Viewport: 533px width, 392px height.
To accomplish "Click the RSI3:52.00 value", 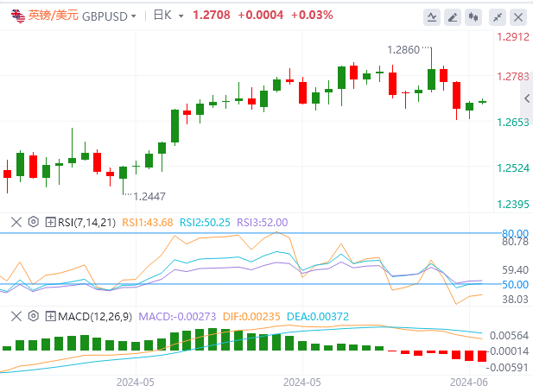I will pyautogui.click(x=263, y=223).
